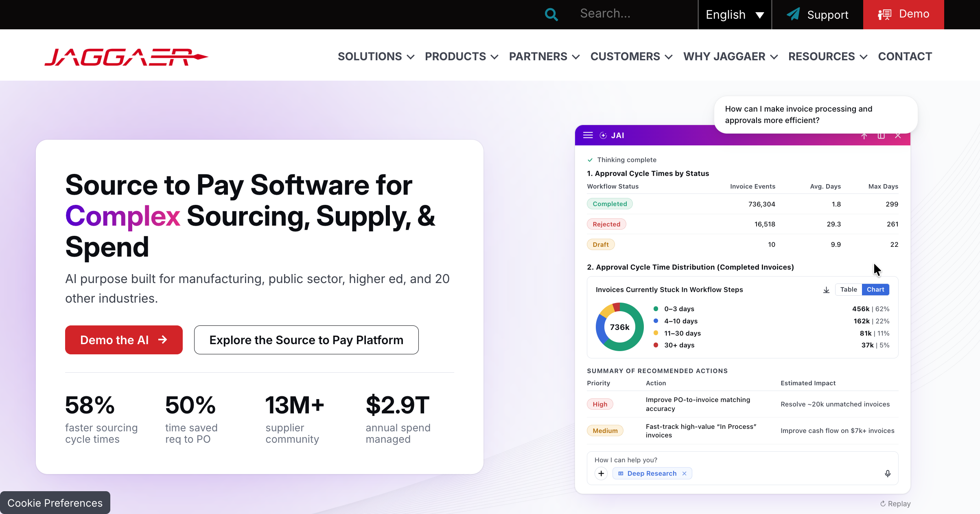980x514 pixels.
Task: Click the Replay circular arrow link
Action: [x=895, y=504]
